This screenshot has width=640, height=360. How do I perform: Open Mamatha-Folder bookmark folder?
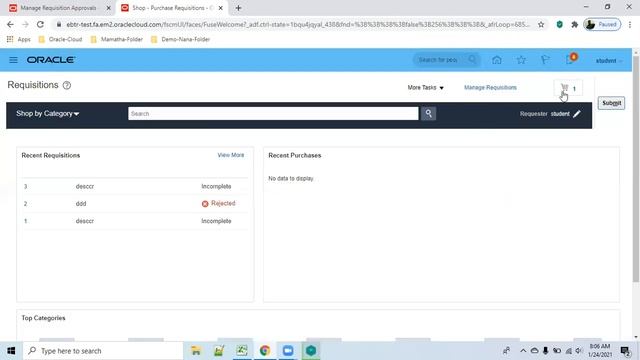click(x=117, y=40)
